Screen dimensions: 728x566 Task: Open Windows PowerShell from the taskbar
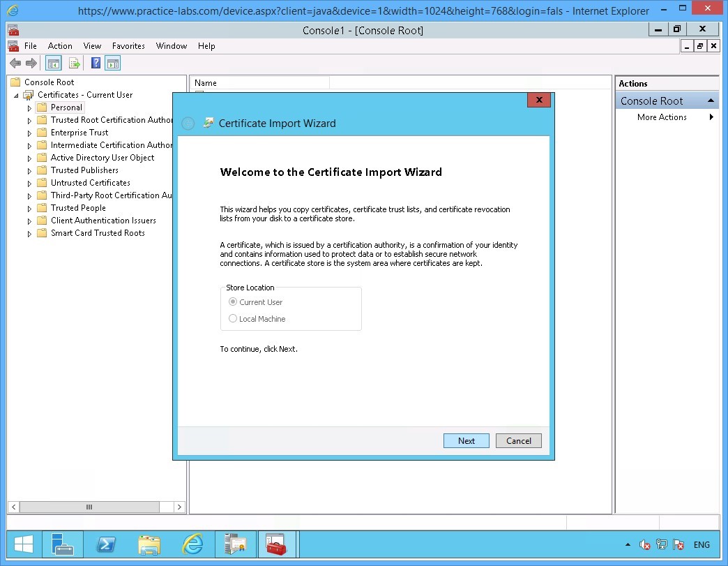click(x=106, y=544)
